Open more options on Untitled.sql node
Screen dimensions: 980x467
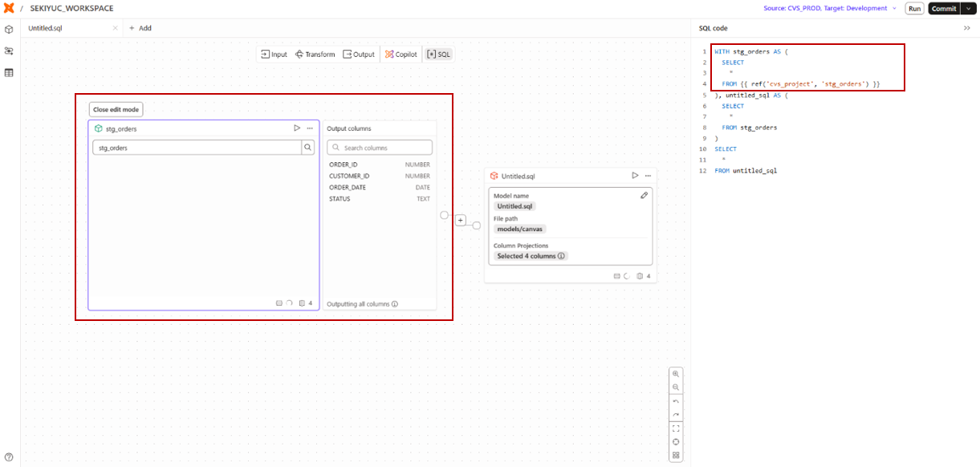[648, 176]
